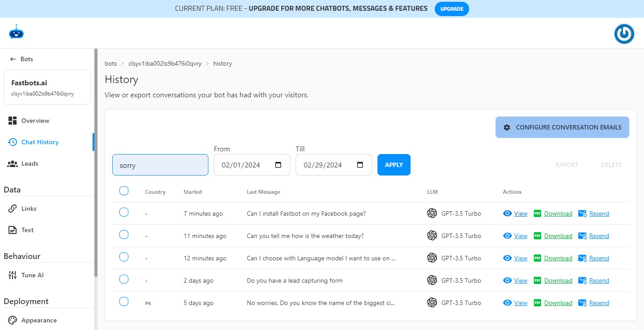644x330 pixels.
Task: Toggle the select-all checkbox in table header
Action: point(124,191)
